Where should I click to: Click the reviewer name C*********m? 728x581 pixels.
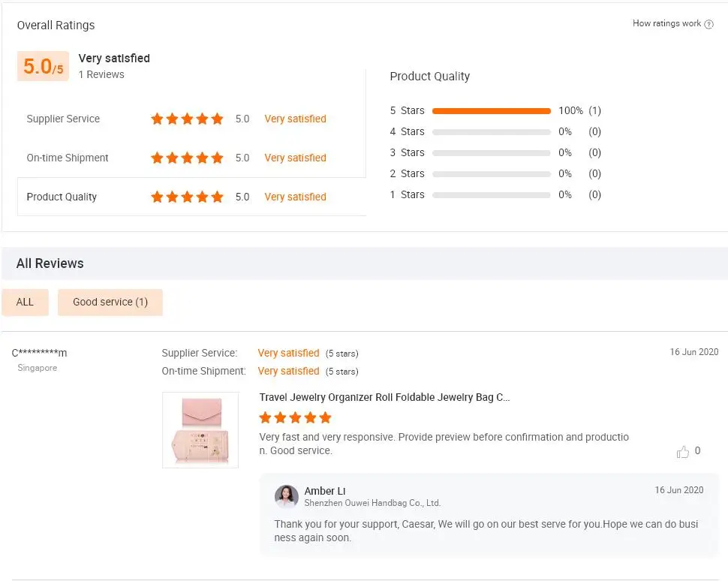(x=39, y=353)
